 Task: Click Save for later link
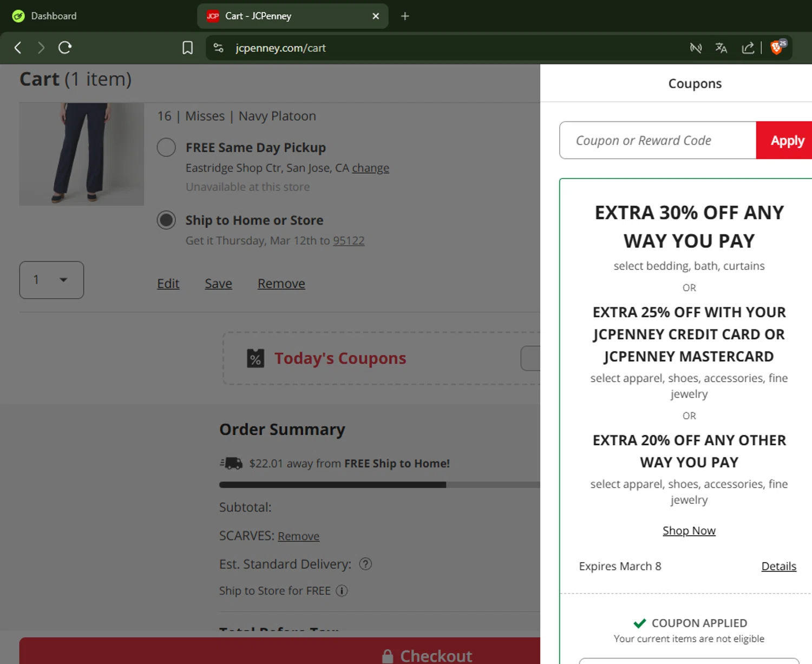click(x=218, y=284)
